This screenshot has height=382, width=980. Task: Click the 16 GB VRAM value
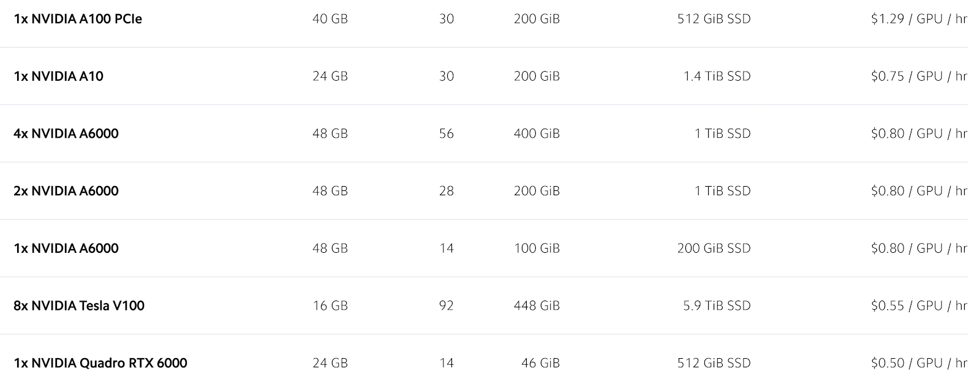pyautogui.click(x=330, y=305)
